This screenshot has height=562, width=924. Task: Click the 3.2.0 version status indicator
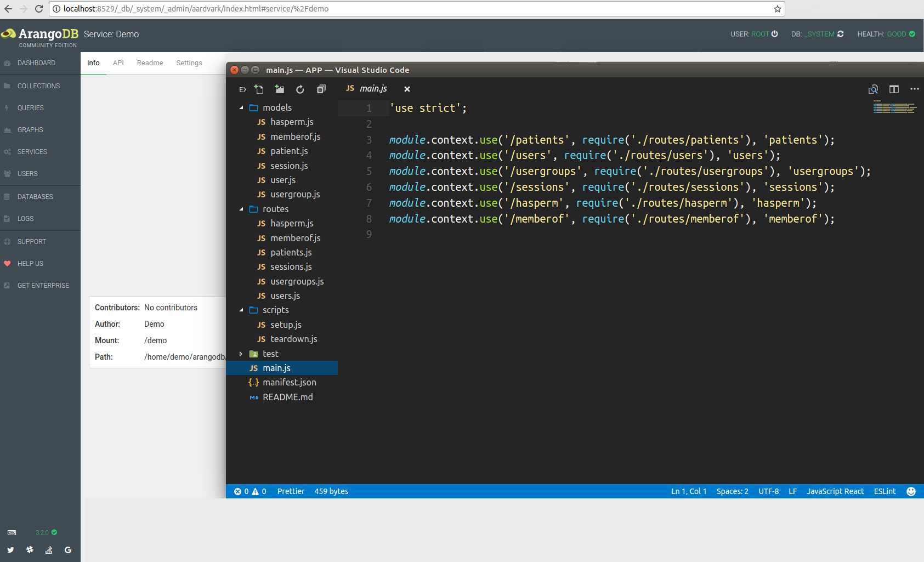tap(46, 532)
